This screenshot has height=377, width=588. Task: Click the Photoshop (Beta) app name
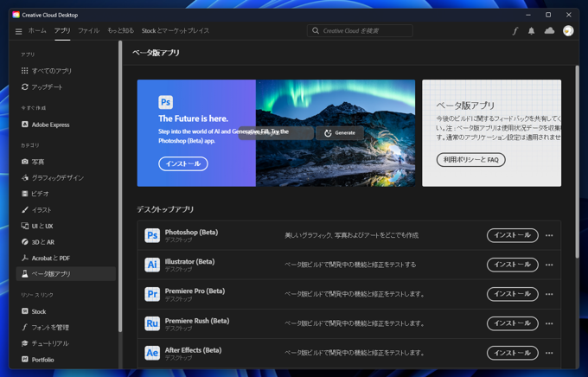(x=191, y=233)
